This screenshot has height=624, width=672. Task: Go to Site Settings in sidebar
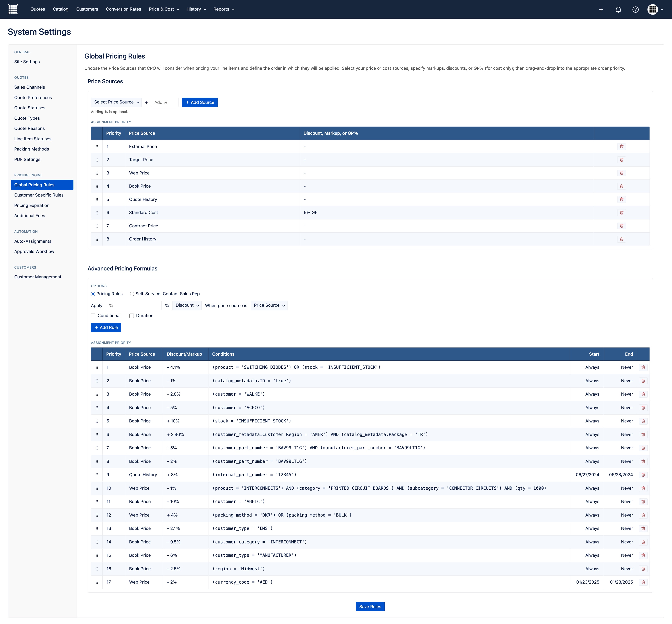click(x=27, y=62)
